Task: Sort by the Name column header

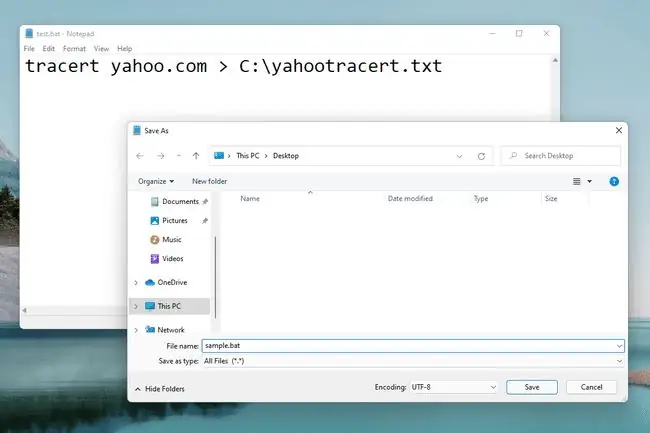Action: pyautogui.click(x=250, y=198)
